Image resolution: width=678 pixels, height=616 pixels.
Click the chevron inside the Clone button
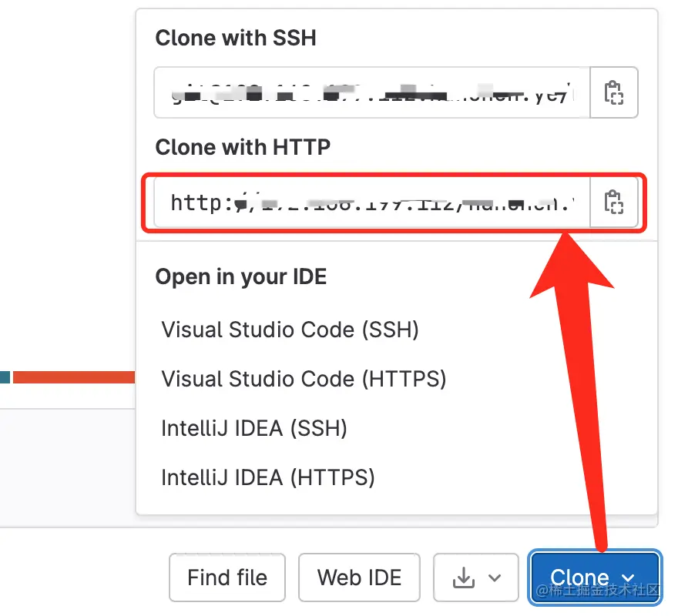(x=629, y=577)
